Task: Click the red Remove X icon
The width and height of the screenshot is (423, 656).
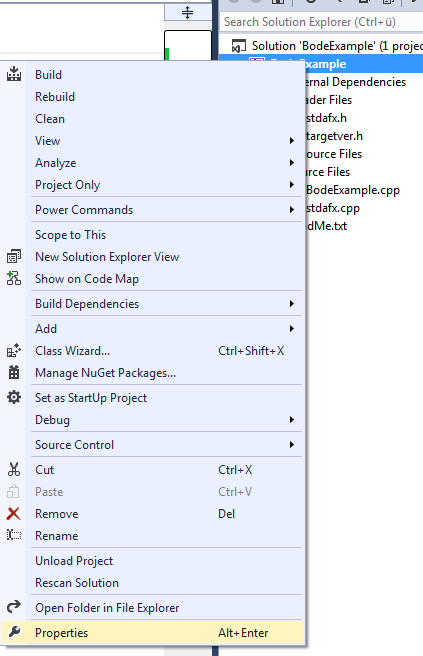Action: (13, 513)
